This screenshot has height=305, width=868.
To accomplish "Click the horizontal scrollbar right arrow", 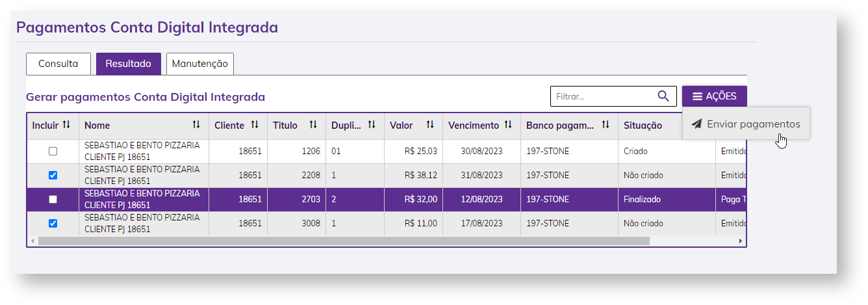I will (x=740, y=241).
